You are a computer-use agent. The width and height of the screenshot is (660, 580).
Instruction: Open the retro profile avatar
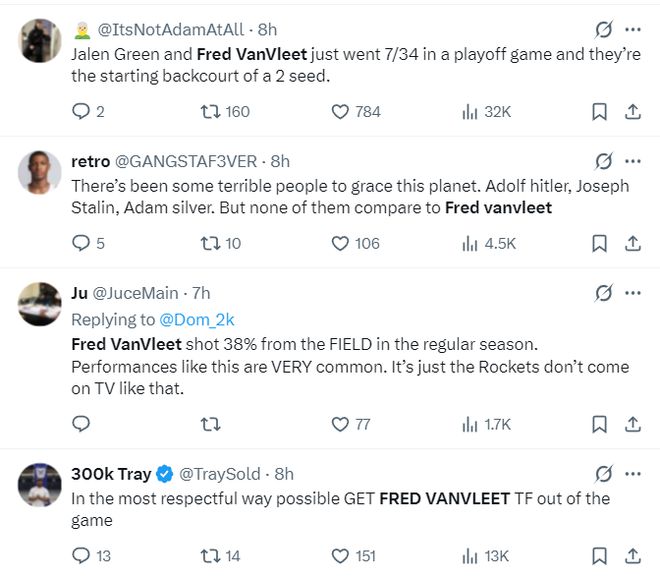click(x=40, y=173)
